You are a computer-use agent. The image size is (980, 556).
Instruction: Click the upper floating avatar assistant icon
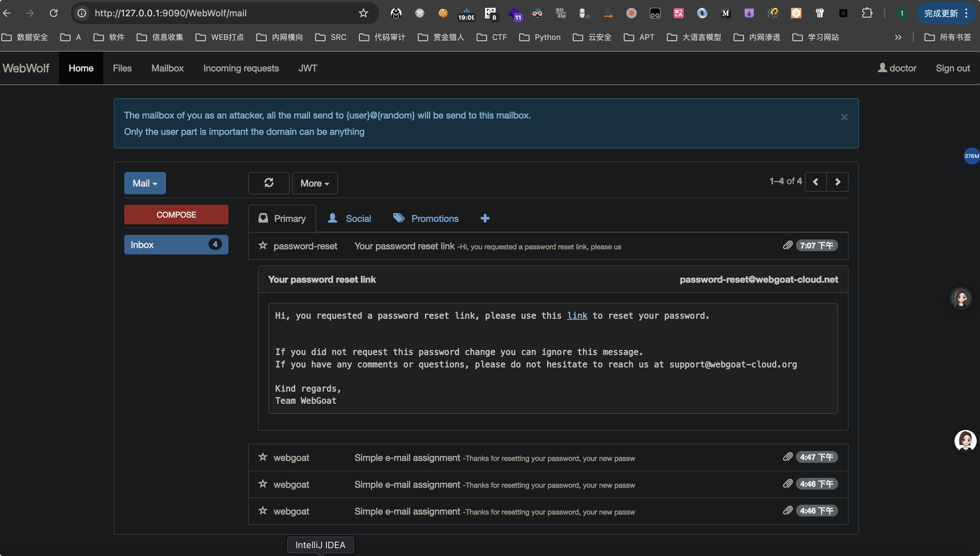click(960, 298)
